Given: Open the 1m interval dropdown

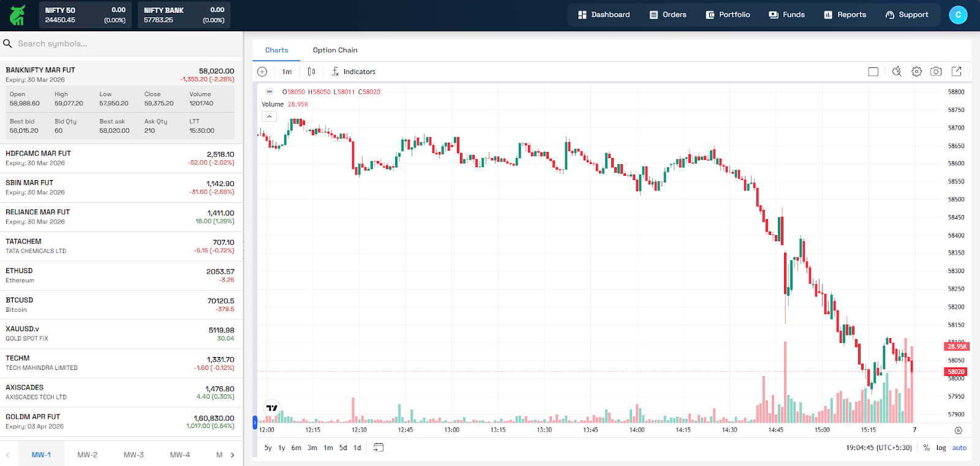Looking at the screenshot, I should coord(287,72).
